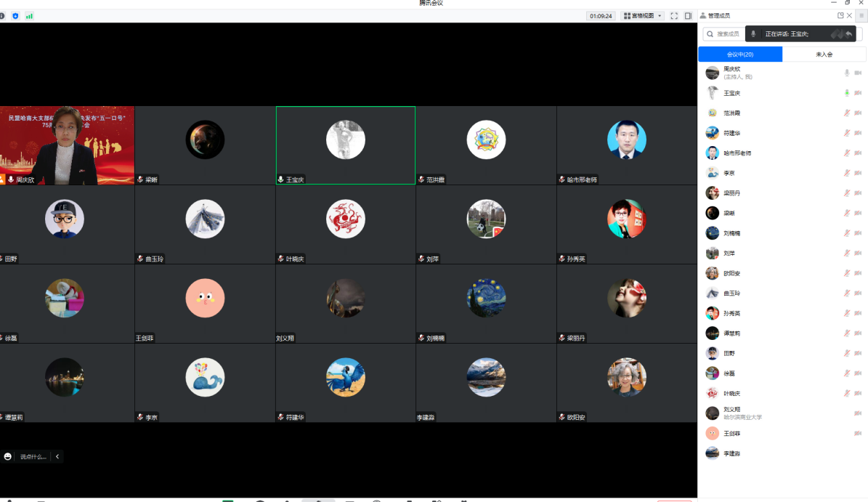
Task: Toggle 王宝庆's green microphone in member list
Action: [846, 93]
